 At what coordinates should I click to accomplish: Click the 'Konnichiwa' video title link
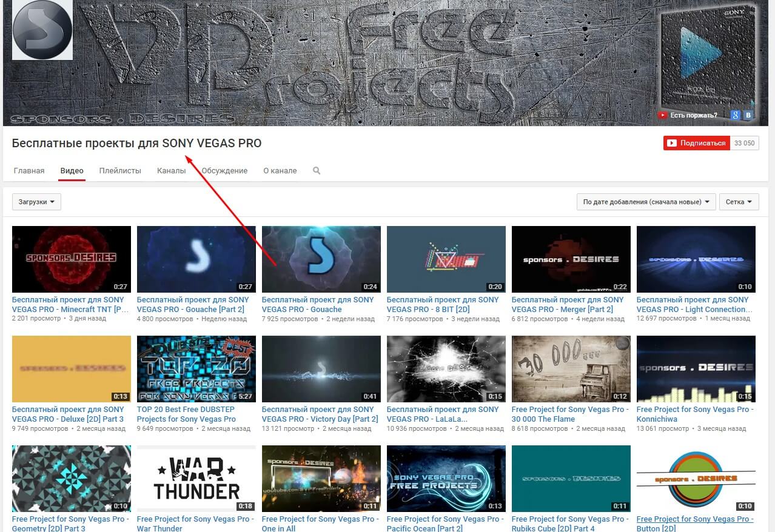pos(695,414)
